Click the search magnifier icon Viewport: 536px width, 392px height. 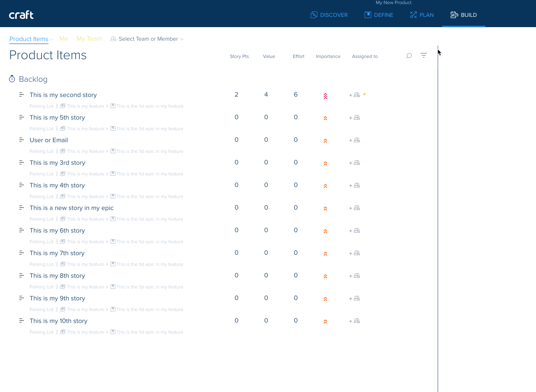pyautogui.click(x=409, y=55)
